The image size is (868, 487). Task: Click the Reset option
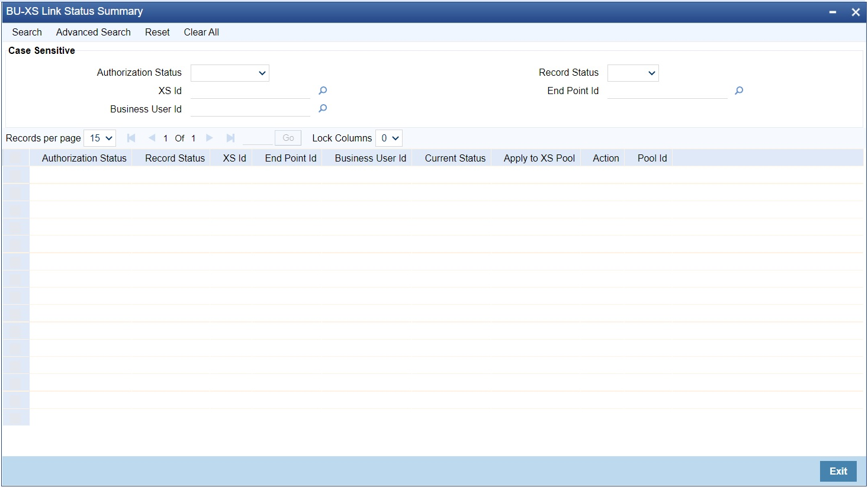pos(157,32)
